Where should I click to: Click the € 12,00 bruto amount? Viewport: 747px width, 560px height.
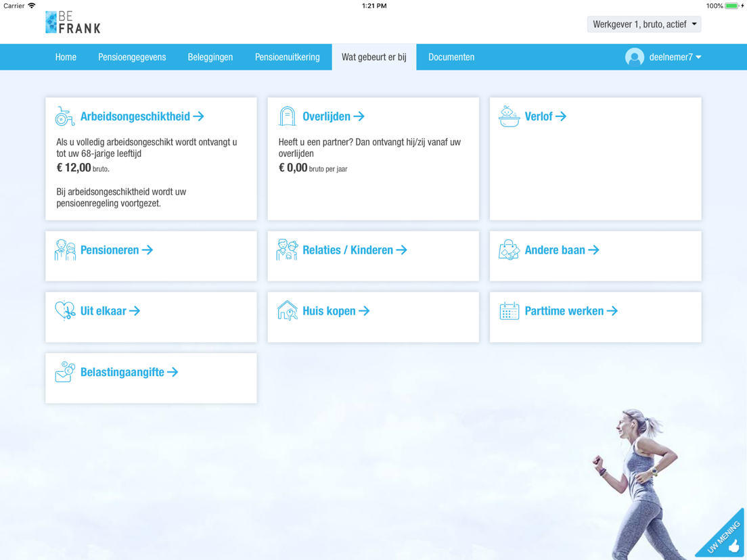pos(83,168)
